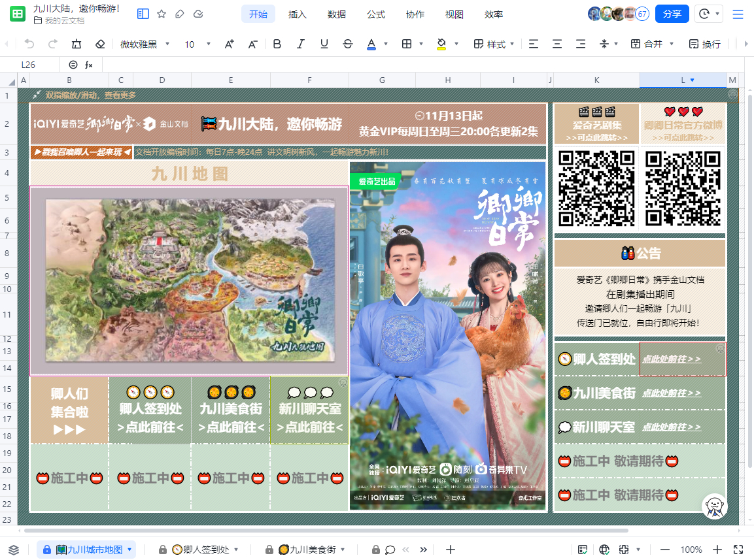The height and width of the screenshot is (560, 754).
Task: Switch to the 开始 tab
Action: coord(258,14)
